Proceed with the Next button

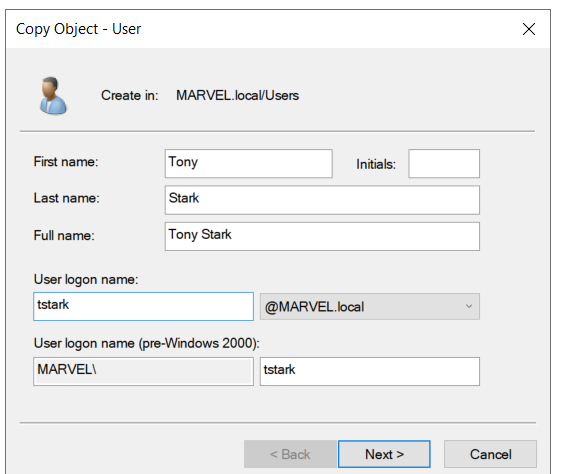pos(384,454)
